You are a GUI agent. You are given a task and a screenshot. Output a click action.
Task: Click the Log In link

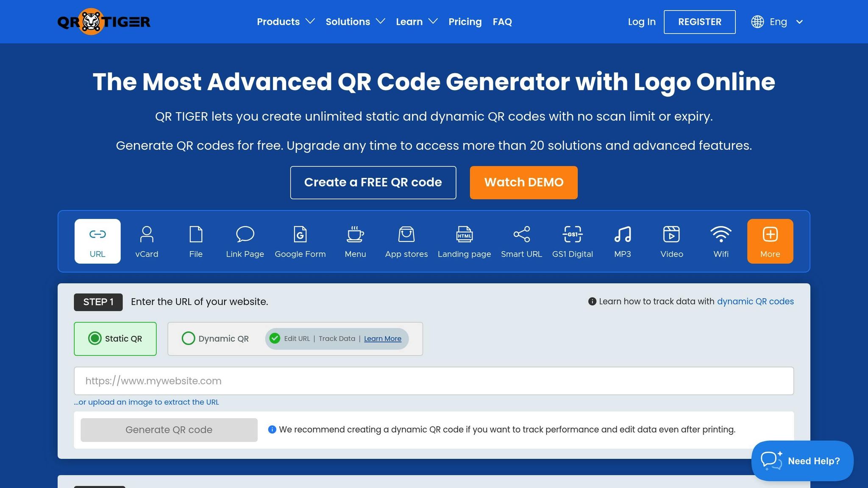(642, 22)
